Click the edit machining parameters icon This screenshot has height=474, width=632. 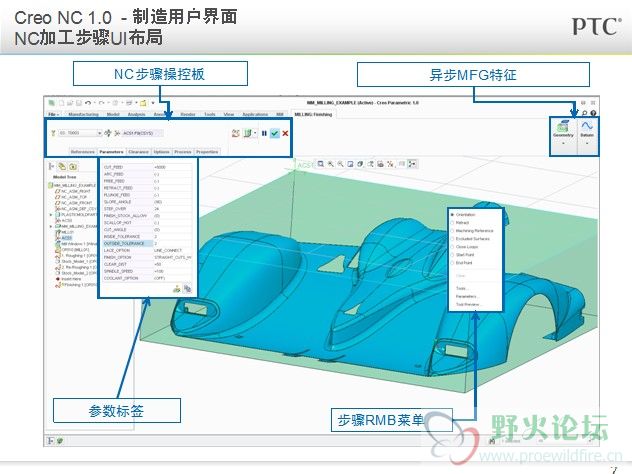click(x=177, y=289)
